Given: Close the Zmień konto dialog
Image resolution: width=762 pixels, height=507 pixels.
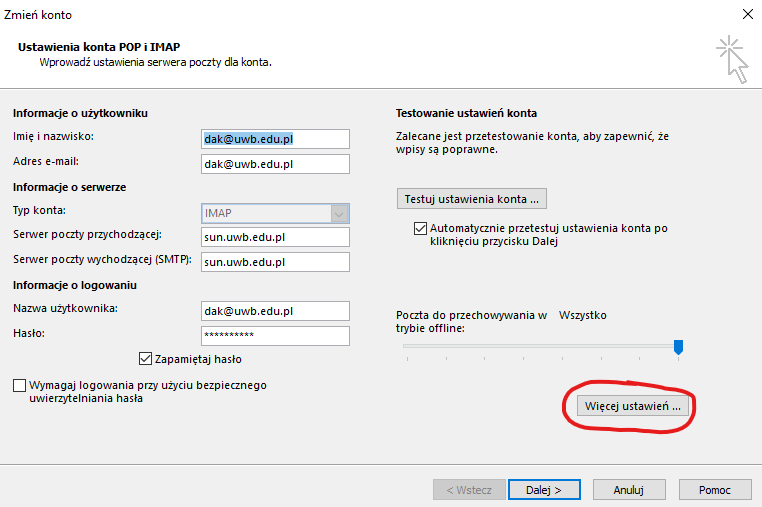Looking at the screenshot, I should [748, 14].
